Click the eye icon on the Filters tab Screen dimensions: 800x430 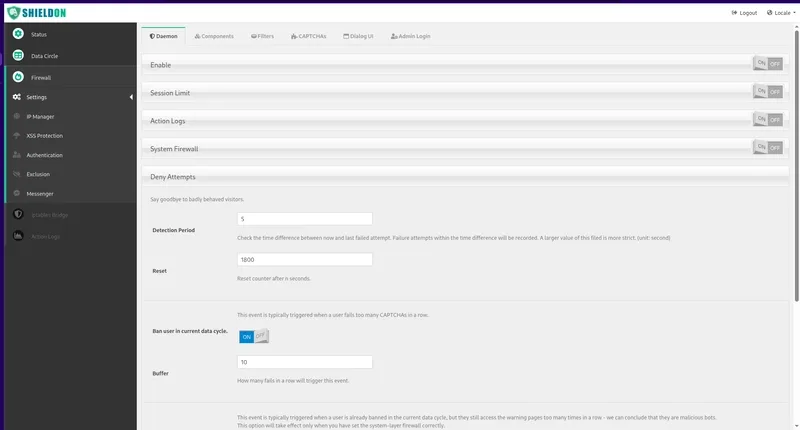[x=254, y=36]
